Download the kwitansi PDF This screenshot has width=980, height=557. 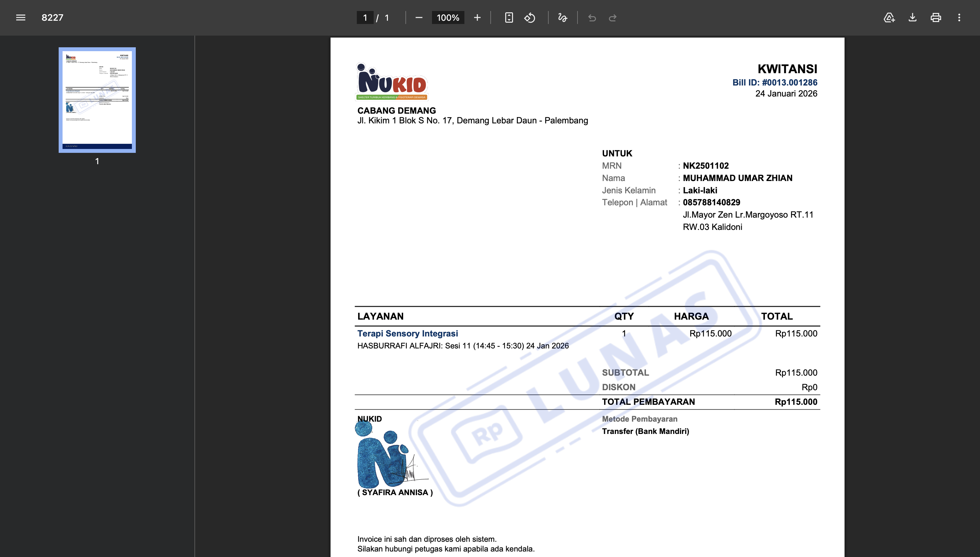pos(913,17)
